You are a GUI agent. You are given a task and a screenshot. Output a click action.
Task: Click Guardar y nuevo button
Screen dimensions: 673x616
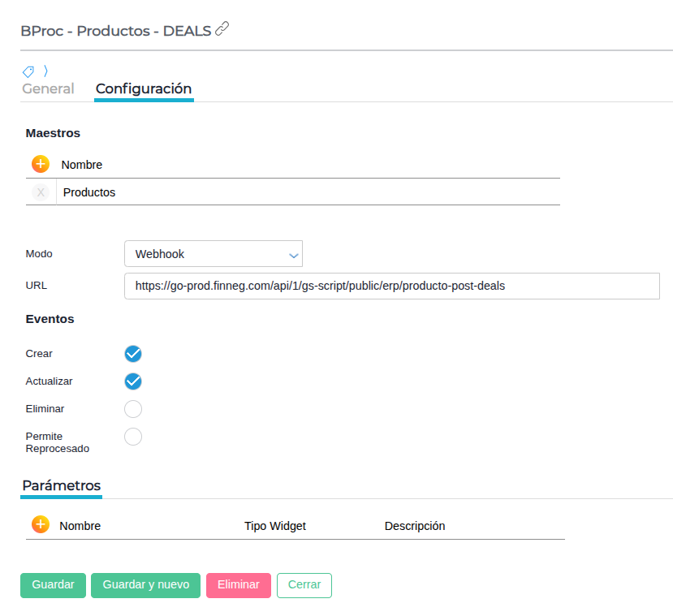[x=145, y=585]
